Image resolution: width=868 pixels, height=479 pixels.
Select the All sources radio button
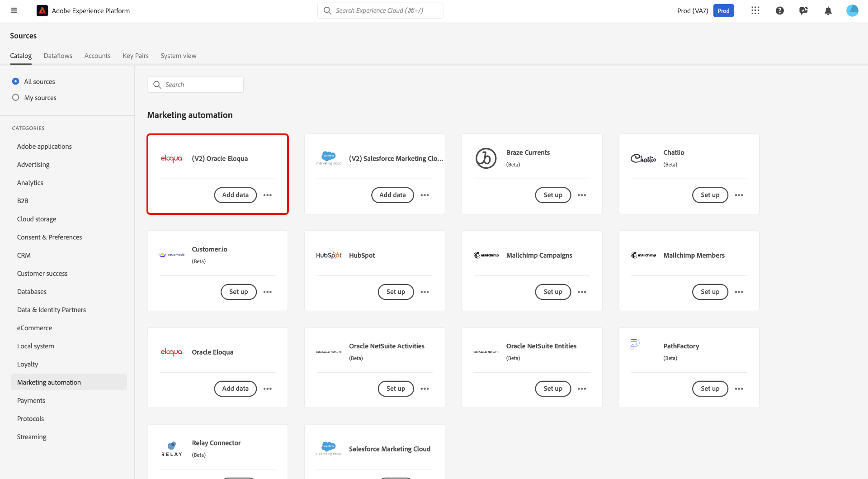[16, 81]
